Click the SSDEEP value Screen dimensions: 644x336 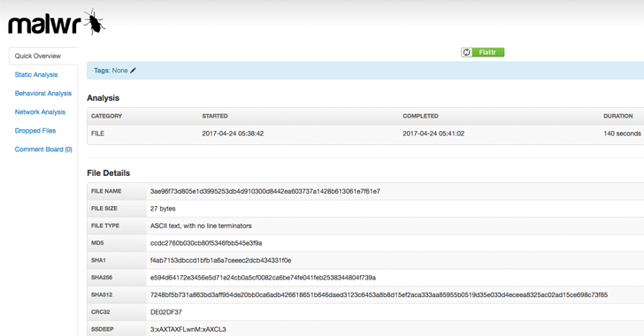[x=188, y=330]
